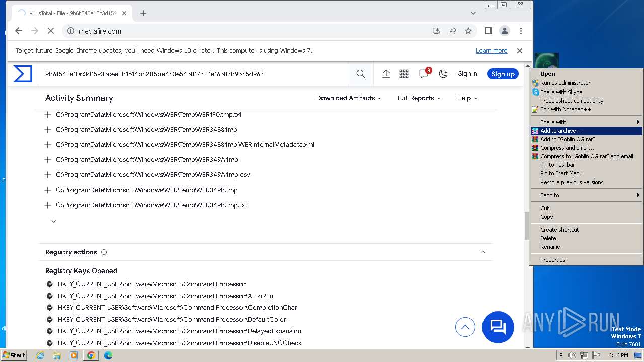Screen dimensions: 644x362
Task: Click the search magnifier icon
Action: coord(361,74)
